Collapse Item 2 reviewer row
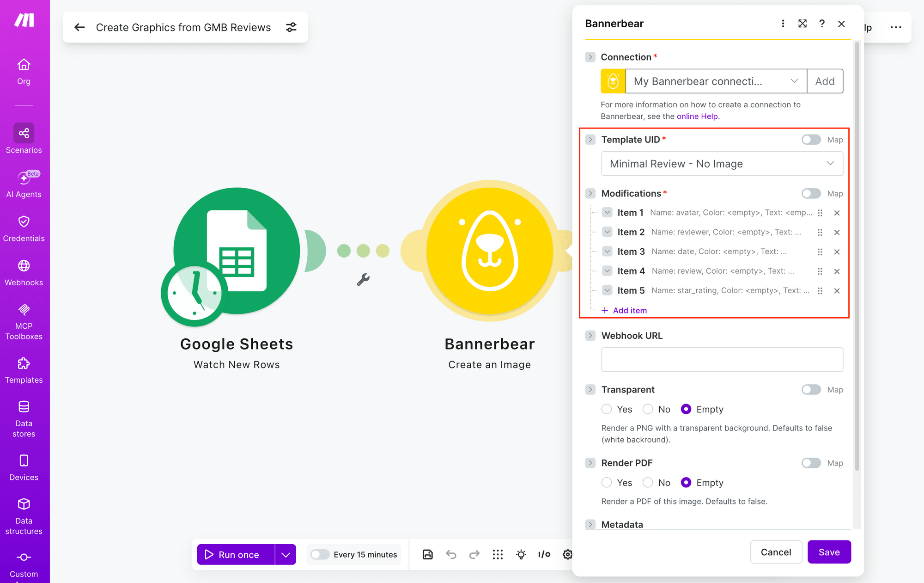Image resolution: width=924 pixels, height=583 pixels. [x=608, y=232]
